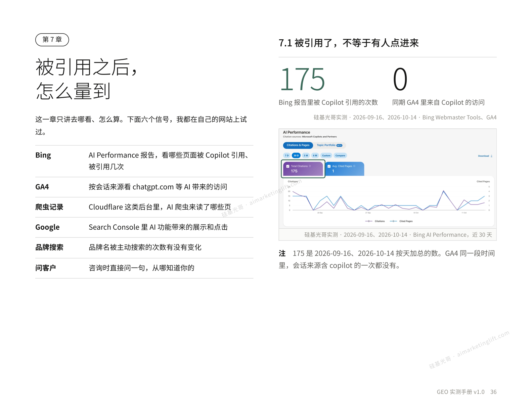Click the large 0 statistic
The height and width of the screenshot is (411, 532).
[x=400, y=79]
